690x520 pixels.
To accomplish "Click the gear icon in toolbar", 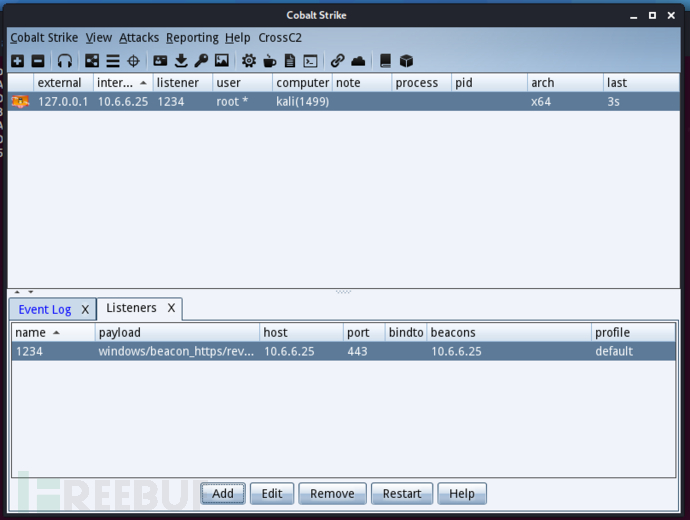I will click(x=249, y=61).
